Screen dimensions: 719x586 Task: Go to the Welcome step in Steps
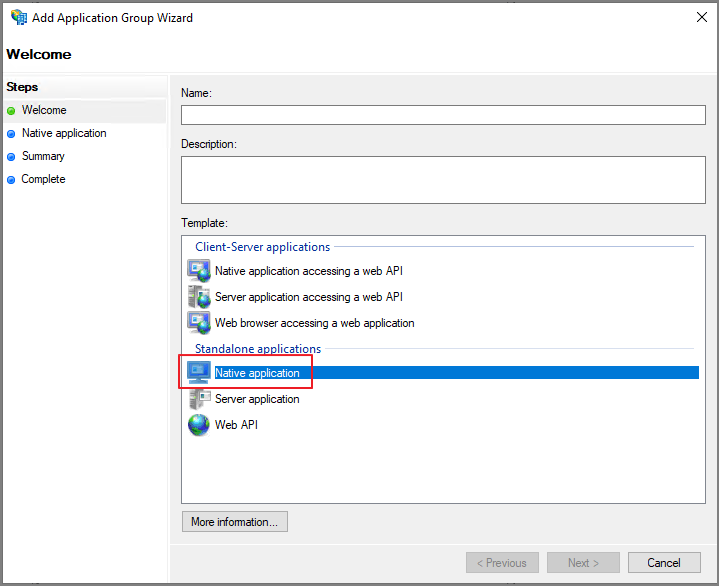pos(44,110)
